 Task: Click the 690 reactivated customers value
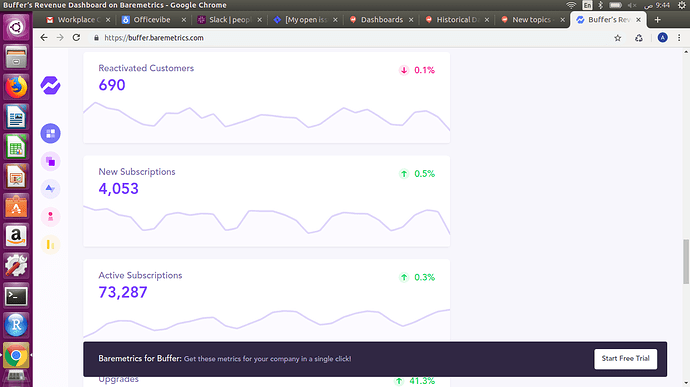(112, 85)
